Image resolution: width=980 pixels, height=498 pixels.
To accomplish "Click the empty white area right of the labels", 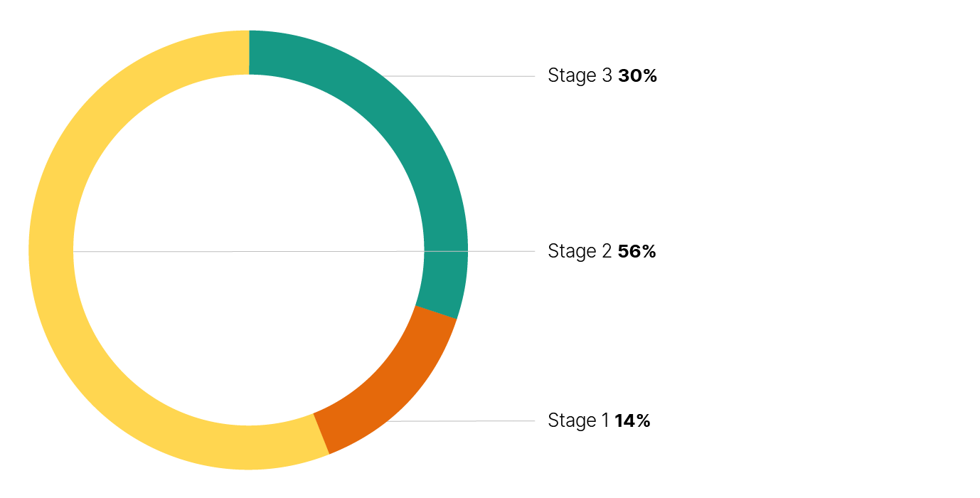I will [x=818, y=249].
